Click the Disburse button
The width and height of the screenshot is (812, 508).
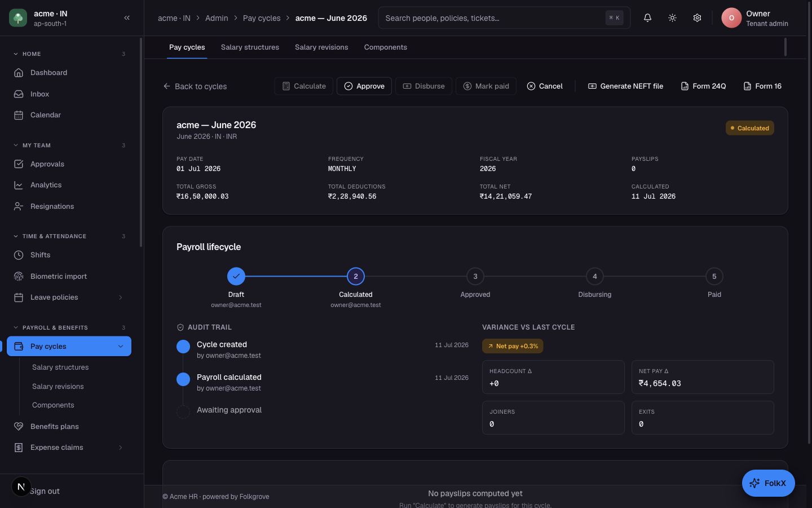[423, 86]
